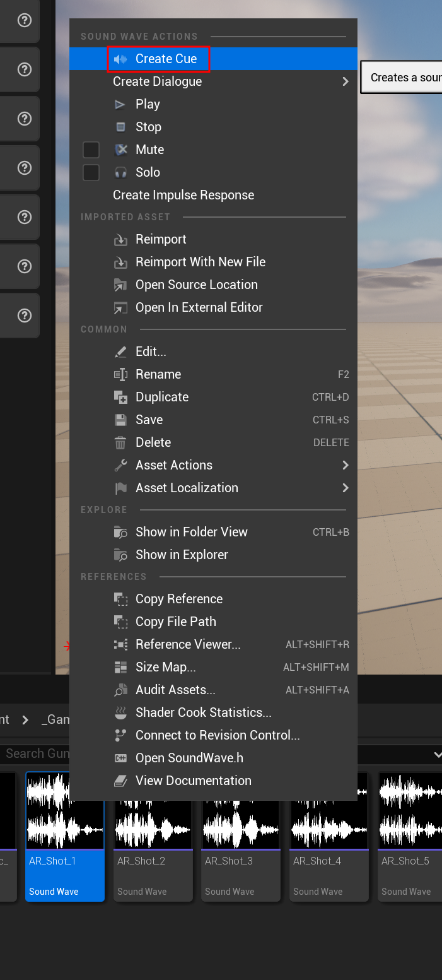This screenshot has width=442, height=980.
Task: Pick Show in Explorer option
Action: tap(213, 555)
